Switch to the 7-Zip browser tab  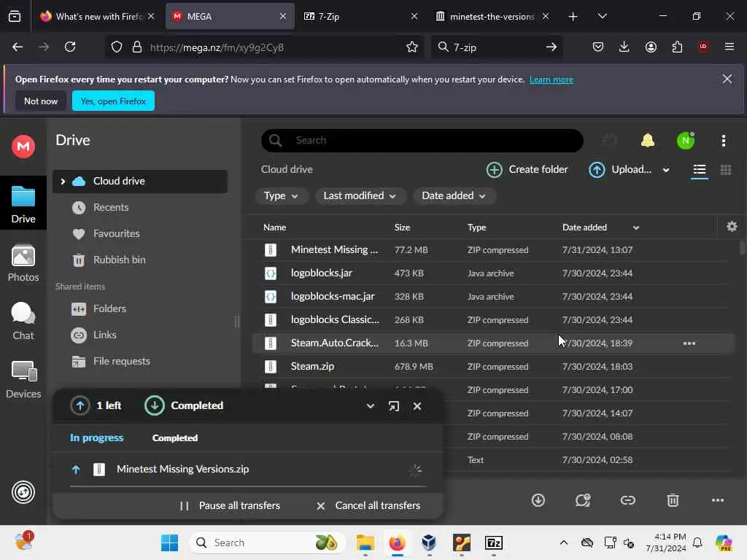point(360,16)
